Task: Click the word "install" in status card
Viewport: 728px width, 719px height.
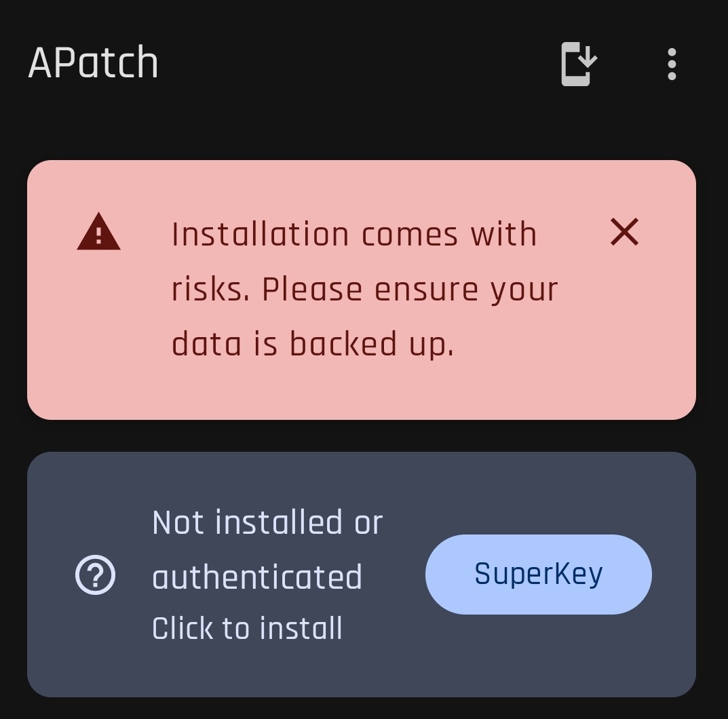Action: (x=301, y=628)
